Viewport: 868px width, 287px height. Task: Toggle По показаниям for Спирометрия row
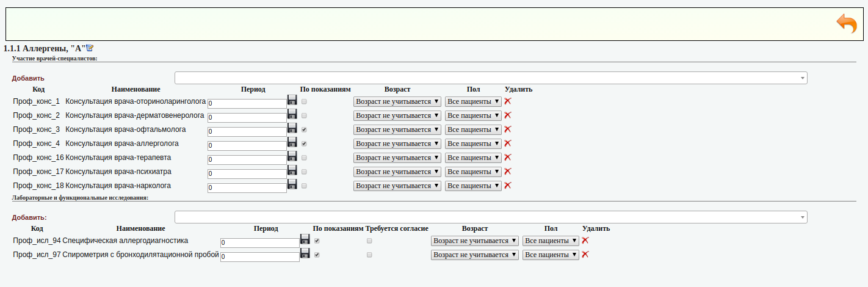tap(317, 255)
